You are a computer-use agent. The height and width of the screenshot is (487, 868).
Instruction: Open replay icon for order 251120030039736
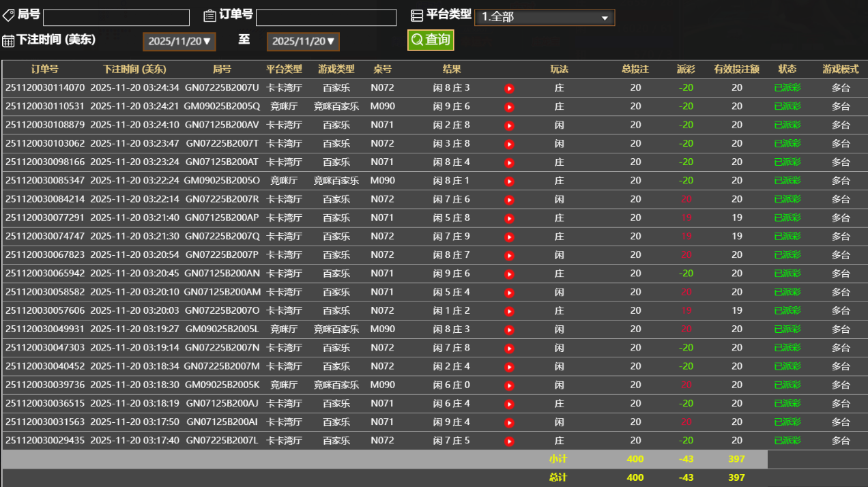(509, 385)
